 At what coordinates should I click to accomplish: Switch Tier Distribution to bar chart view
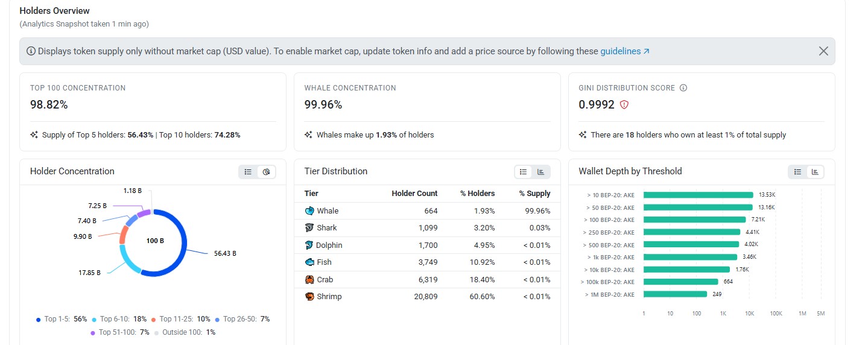[540, 172]
